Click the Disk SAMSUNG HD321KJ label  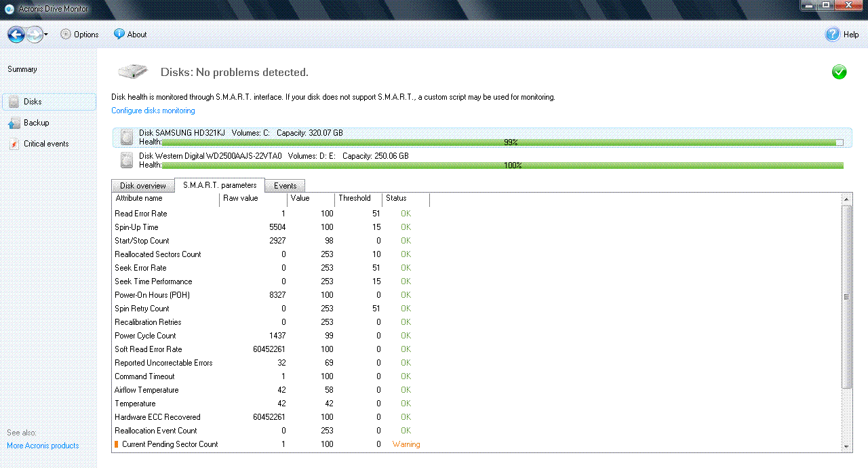182,133
